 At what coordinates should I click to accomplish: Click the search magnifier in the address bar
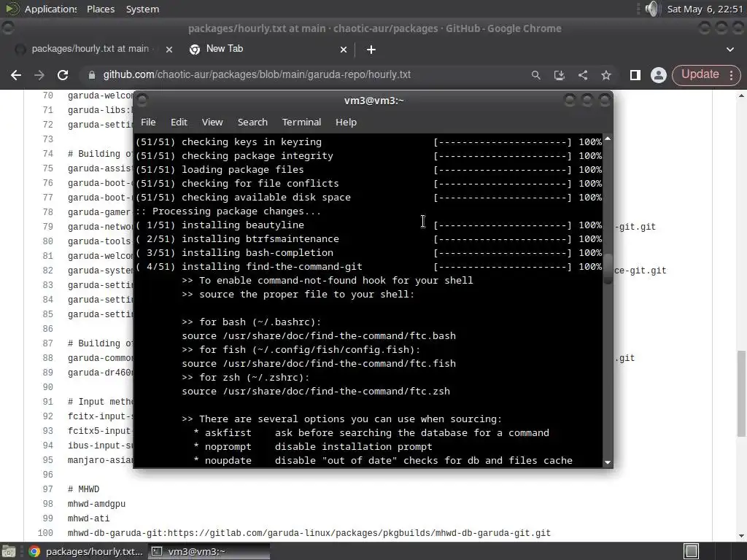[536, 75]
